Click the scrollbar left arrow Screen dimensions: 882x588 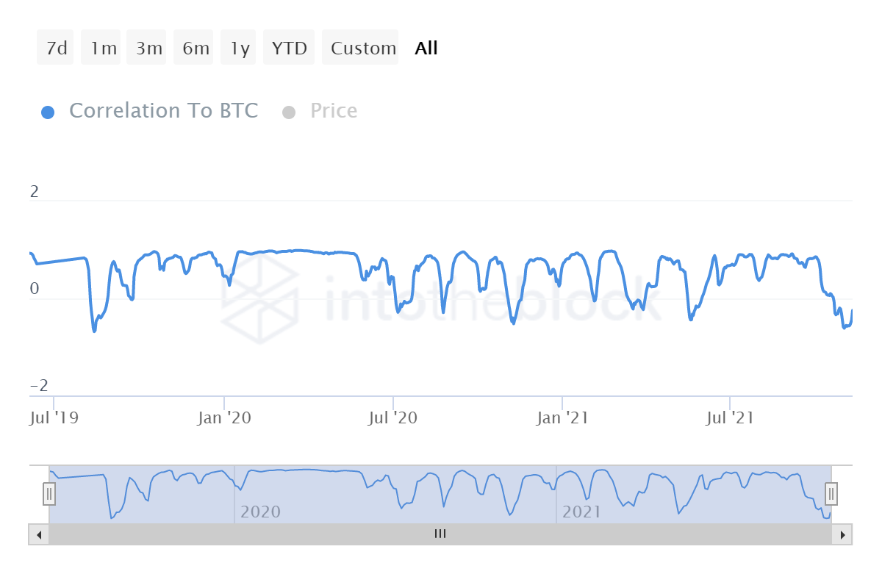tap(38, 534)
